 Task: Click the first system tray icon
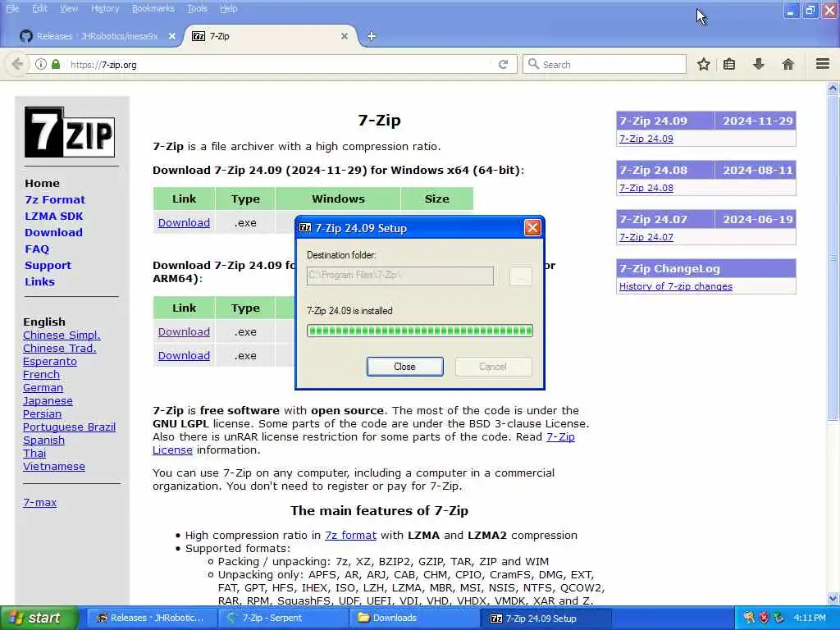(749, 618)
